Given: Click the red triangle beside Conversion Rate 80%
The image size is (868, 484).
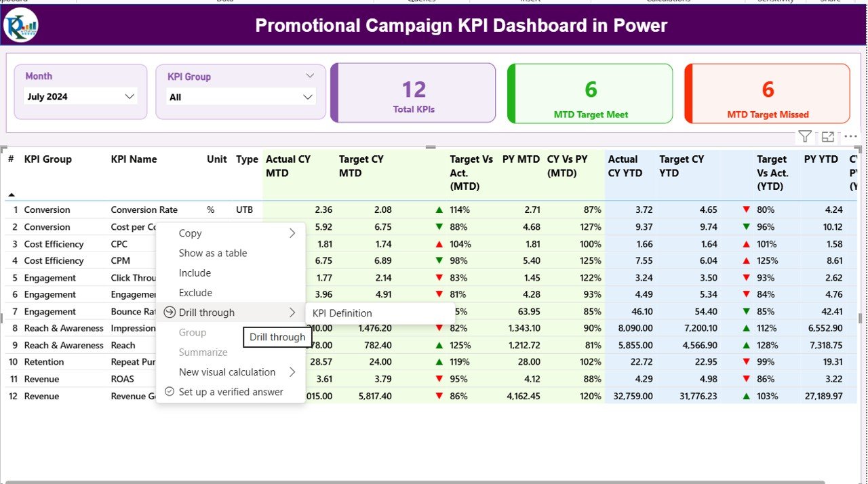Looking at the screenshot, I should (747, 209).
